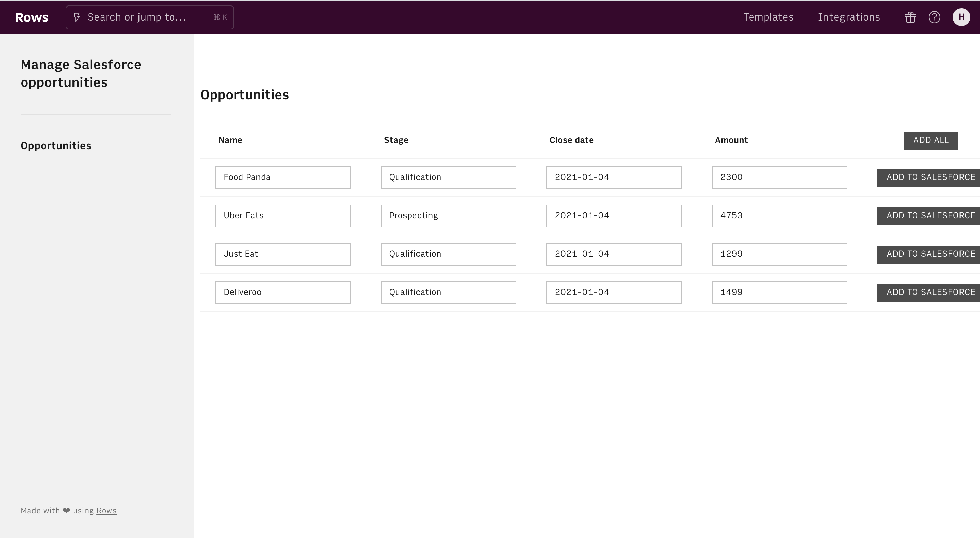Add Uber Eats to Salesforce
Screen dimensions: 980x538
(x=929, y=216)
